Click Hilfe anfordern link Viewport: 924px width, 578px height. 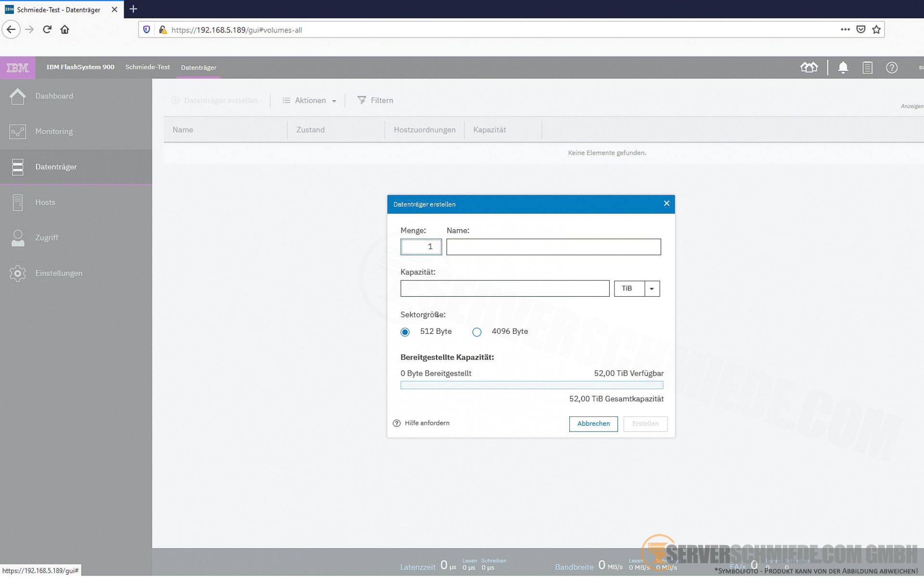(426, 423)
